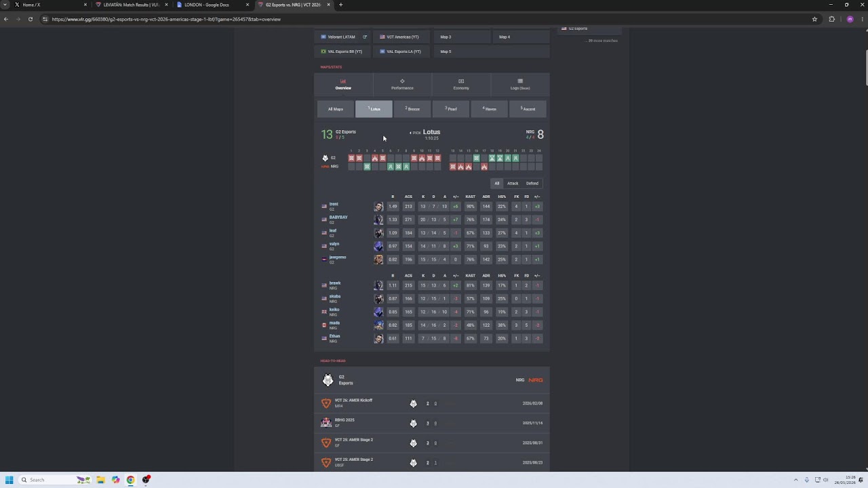
Task: Open the taskbar clock and date
Action: click(x=845, y=480)
